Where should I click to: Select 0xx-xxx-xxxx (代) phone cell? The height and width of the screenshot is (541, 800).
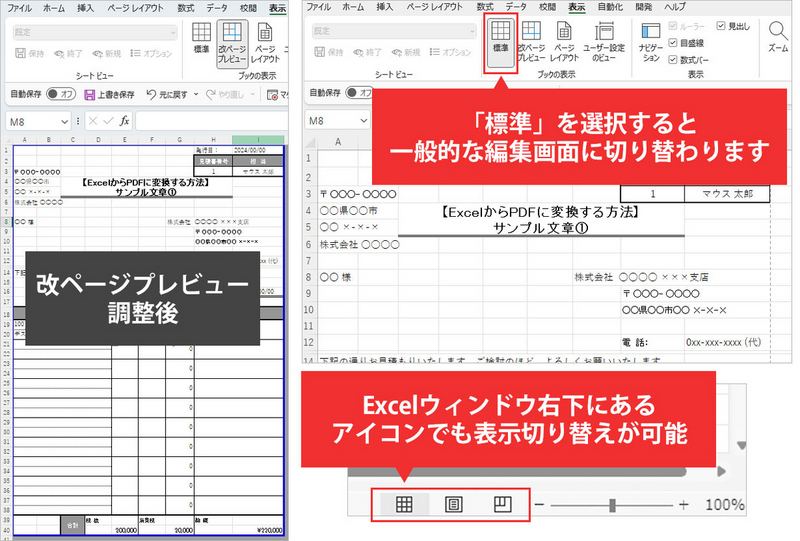click(723, 342)
